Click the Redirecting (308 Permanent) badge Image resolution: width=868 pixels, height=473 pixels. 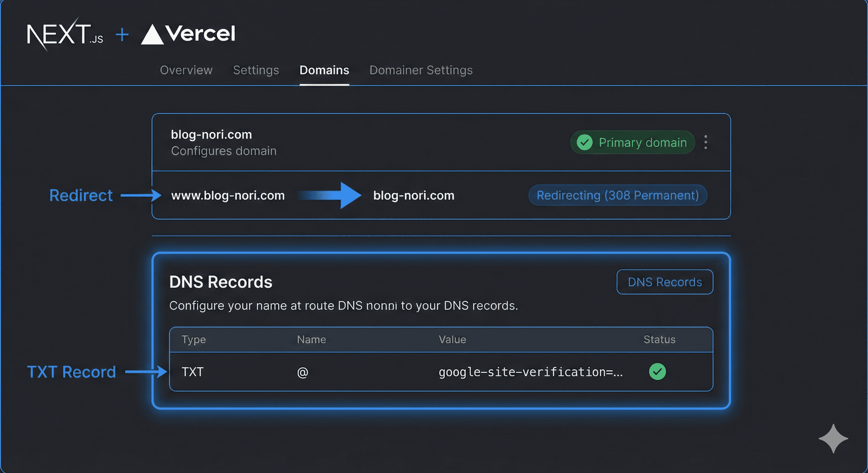point(618,195)
